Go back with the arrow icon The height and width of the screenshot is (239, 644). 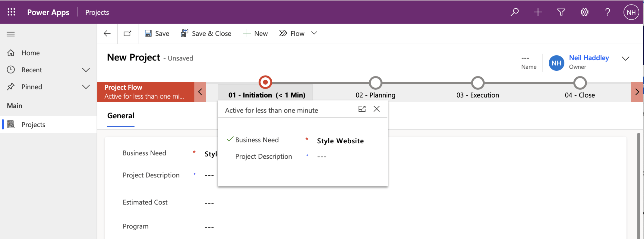(x=107, y=33)
